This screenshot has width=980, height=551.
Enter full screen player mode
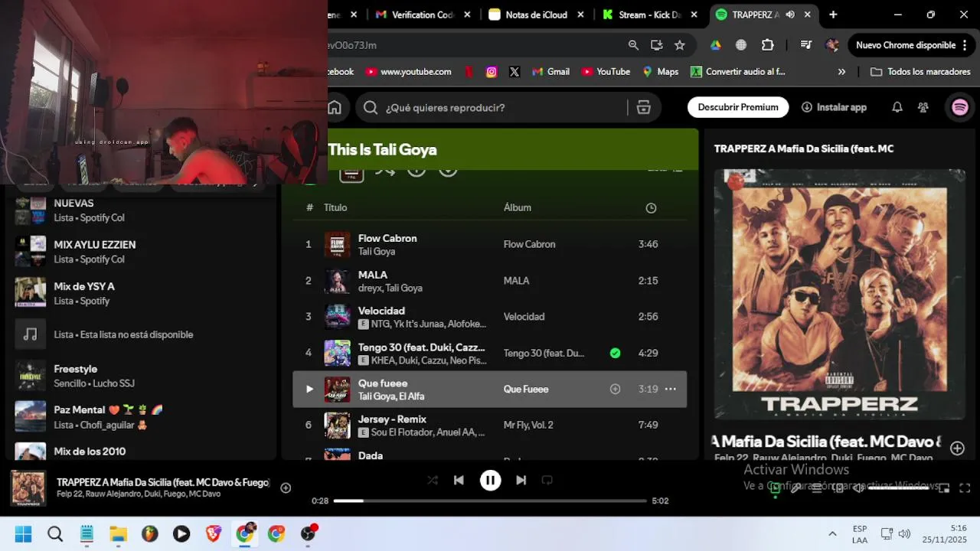pyautogui.click(x=965, y=487)
